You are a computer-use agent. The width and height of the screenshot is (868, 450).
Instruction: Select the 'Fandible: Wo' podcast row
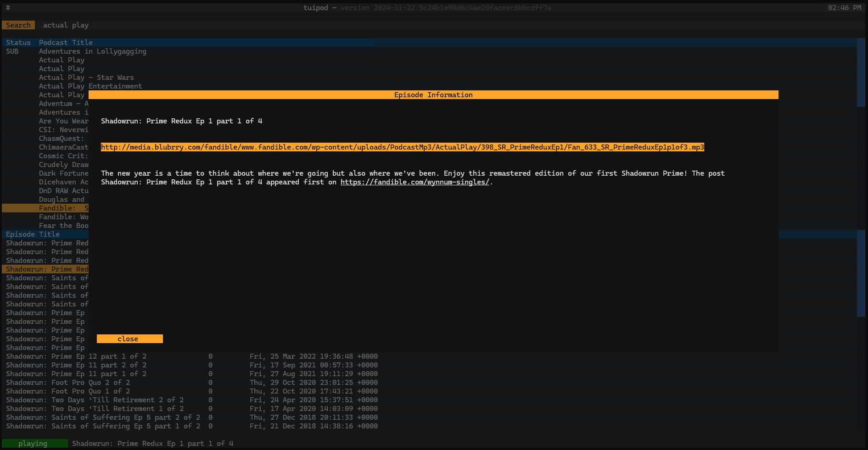63,217
